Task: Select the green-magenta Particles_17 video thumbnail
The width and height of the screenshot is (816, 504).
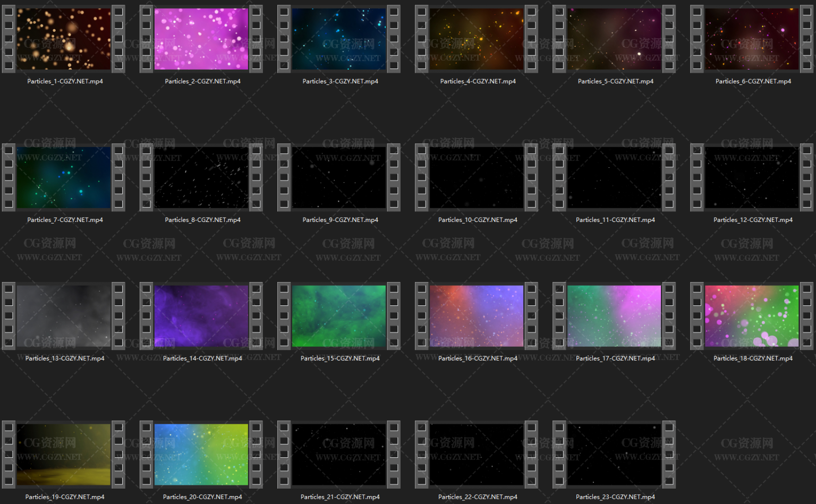Action: point(614,316)
